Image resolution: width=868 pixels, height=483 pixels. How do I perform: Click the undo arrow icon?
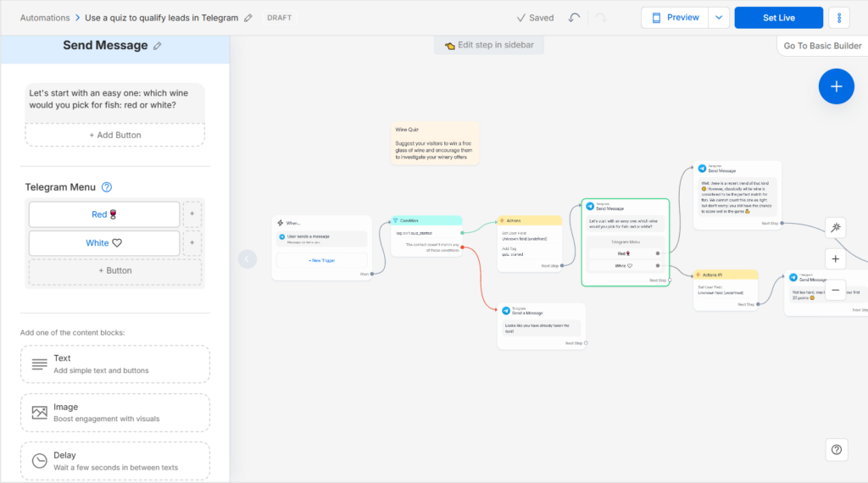[574, 18]
